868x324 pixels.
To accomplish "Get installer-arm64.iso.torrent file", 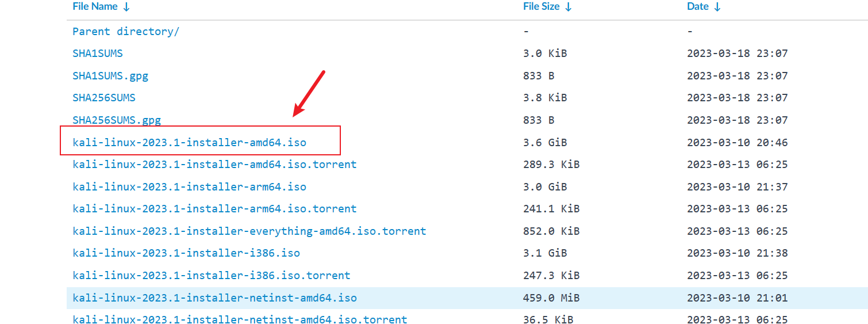I will pyautogui.click(x=214, y=209).
